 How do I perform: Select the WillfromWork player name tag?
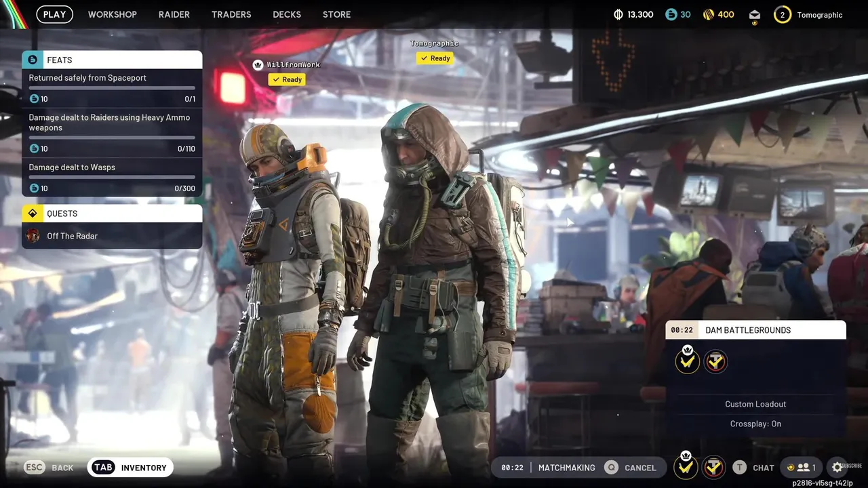(293, 65)
